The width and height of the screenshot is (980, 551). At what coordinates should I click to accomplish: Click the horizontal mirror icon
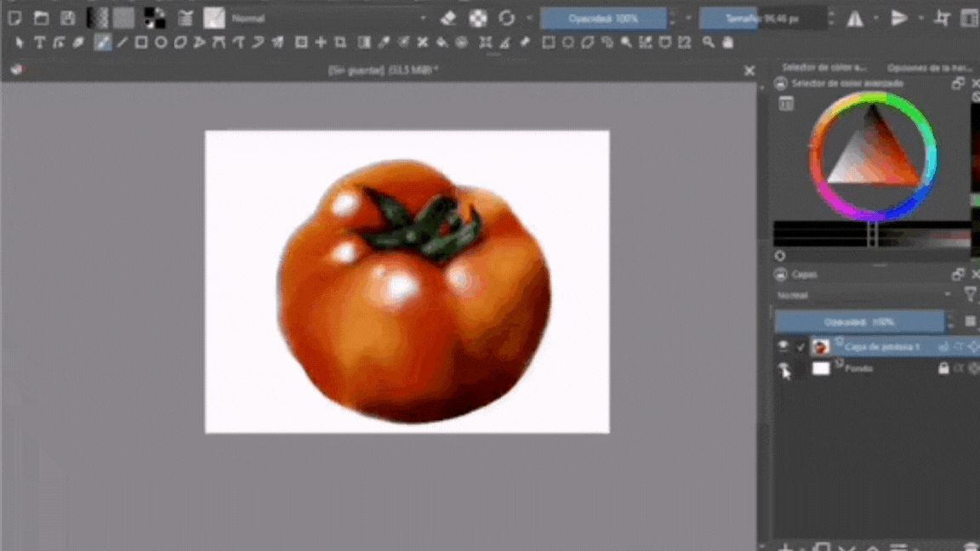pos(853,17)
